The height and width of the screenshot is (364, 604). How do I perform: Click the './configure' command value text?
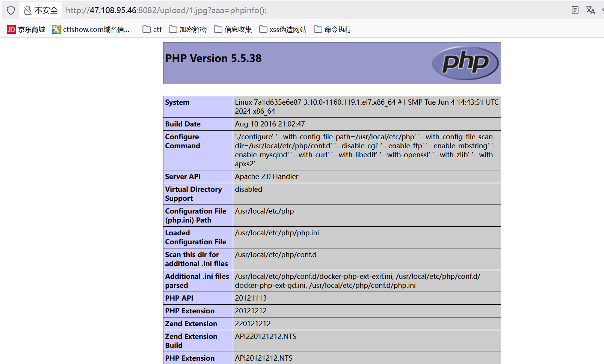coord(367,150)
